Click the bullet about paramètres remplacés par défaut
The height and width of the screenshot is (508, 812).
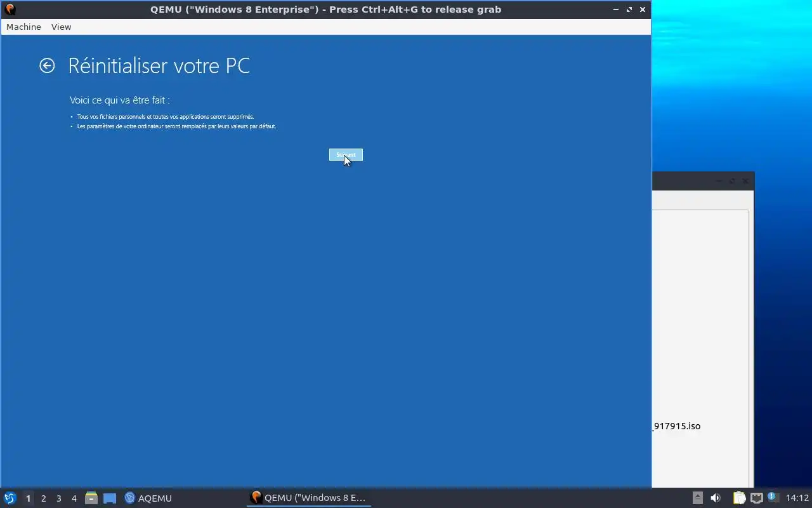(x=176, y=126)
